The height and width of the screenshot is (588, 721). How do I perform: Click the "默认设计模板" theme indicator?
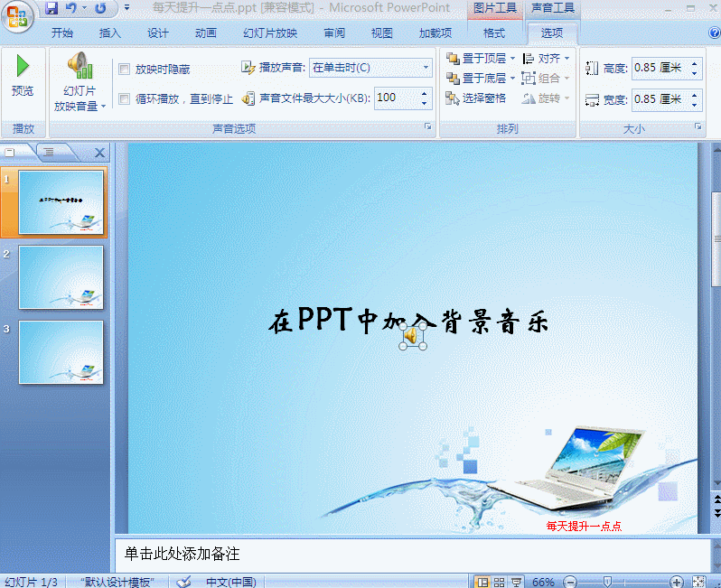(x=117, y=582)
